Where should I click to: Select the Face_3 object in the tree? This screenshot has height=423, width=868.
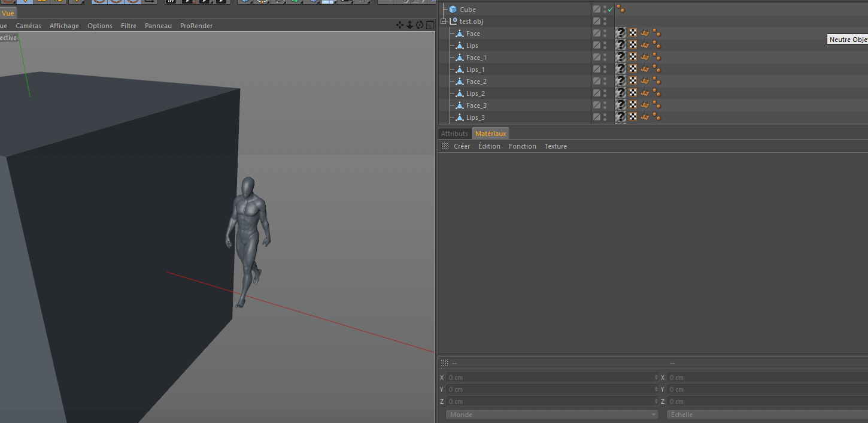[x=476, y=105]
